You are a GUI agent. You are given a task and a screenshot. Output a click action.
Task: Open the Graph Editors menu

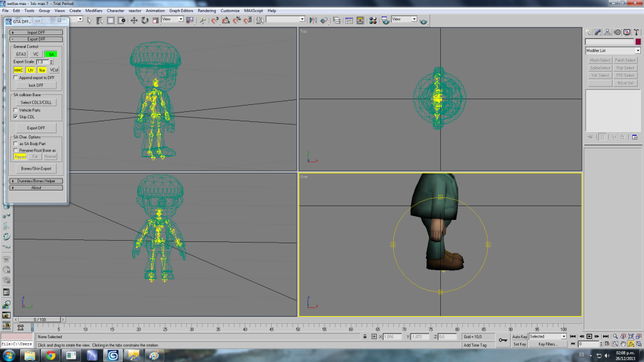181,11
